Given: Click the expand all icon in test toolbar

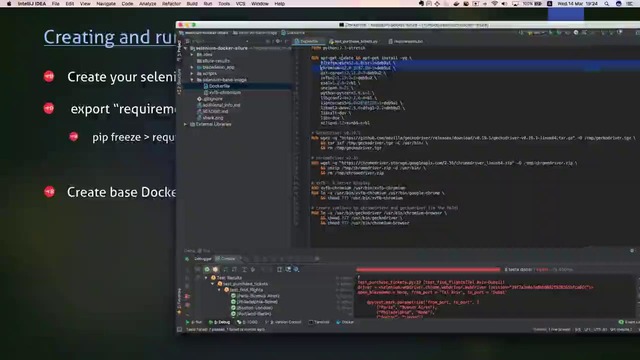Looking at the screenshot, I should (x=244, y=269).
